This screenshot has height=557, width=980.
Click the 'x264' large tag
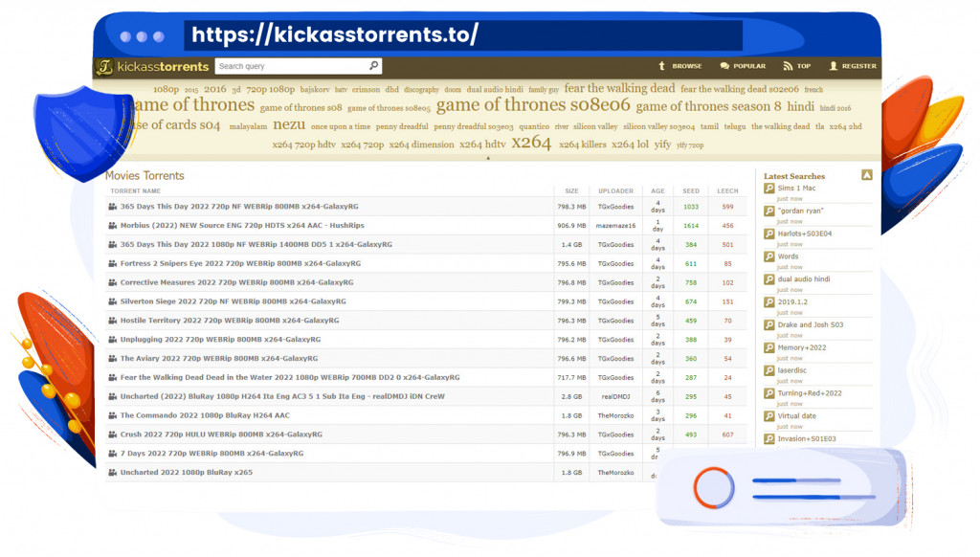pos(531,143)
